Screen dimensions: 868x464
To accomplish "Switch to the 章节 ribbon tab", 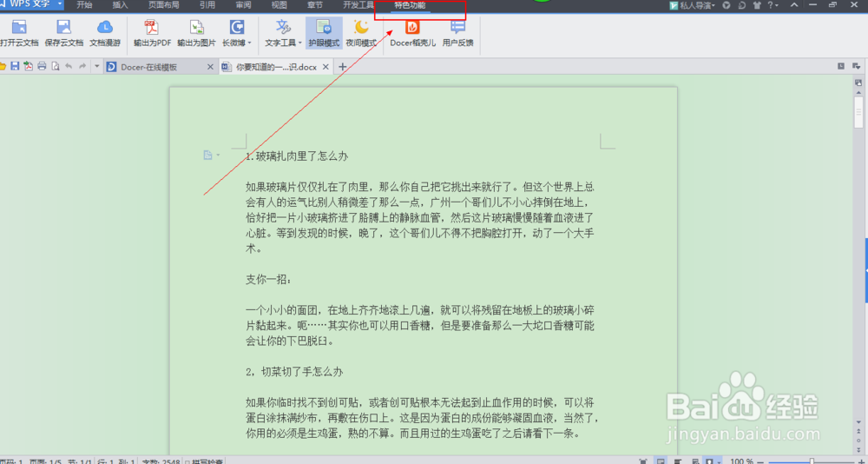I will 314,5.
